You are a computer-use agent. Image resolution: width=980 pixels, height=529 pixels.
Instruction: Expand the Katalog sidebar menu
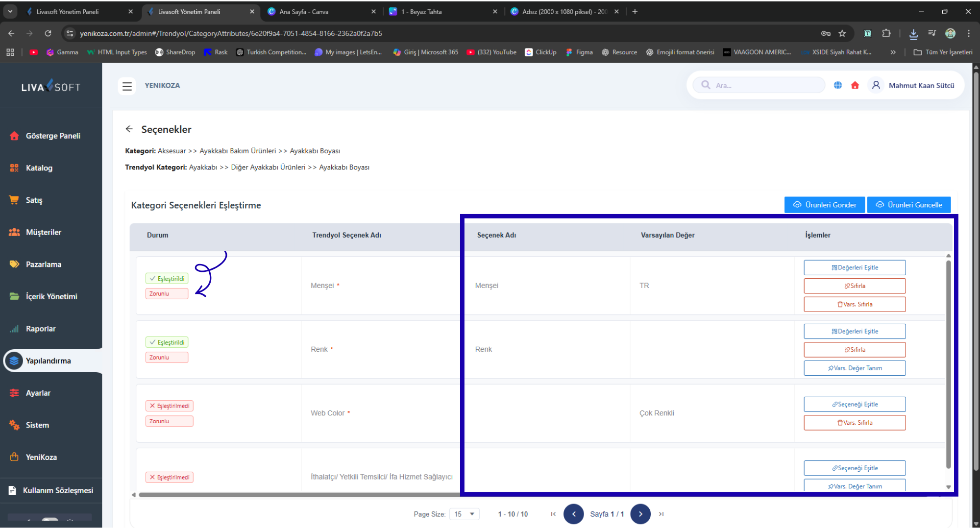click(x=39, y=168)
